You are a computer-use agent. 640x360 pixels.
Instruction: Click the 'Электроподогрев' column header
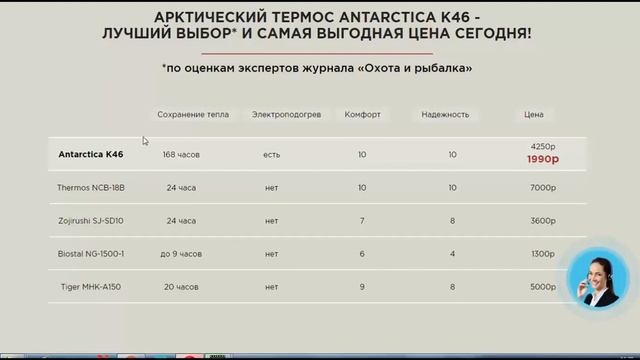[286, 115]
